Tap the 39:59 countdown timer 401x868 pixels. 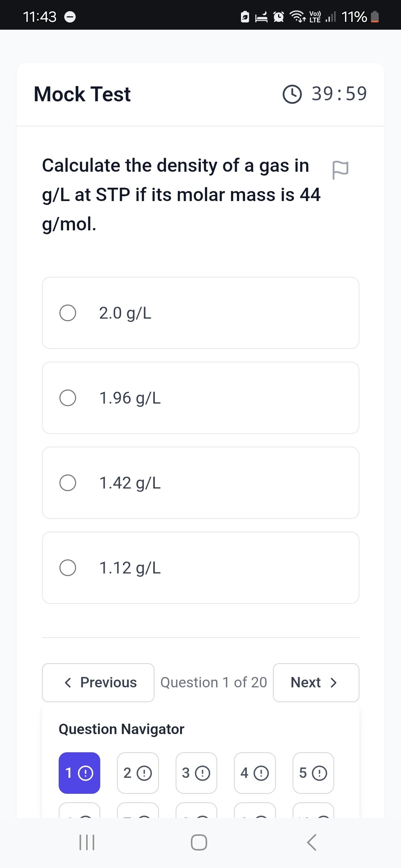point(339,93)
